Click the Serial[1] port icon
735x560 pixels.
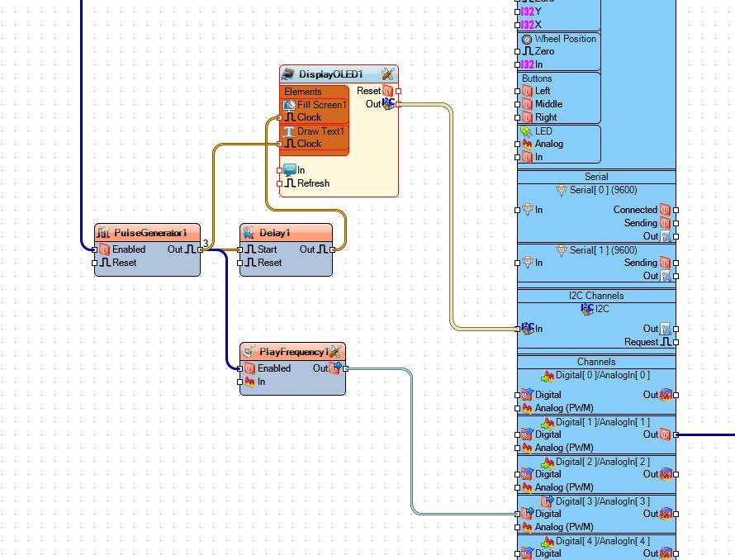tap(562, 250)
